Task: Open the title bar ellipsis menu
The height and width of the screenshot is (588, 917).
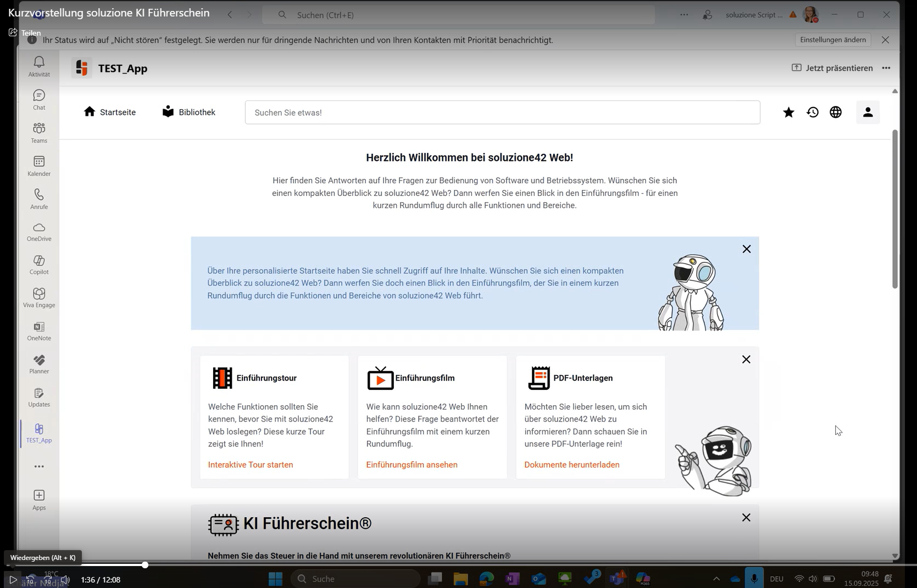Action: pos(684,15)
